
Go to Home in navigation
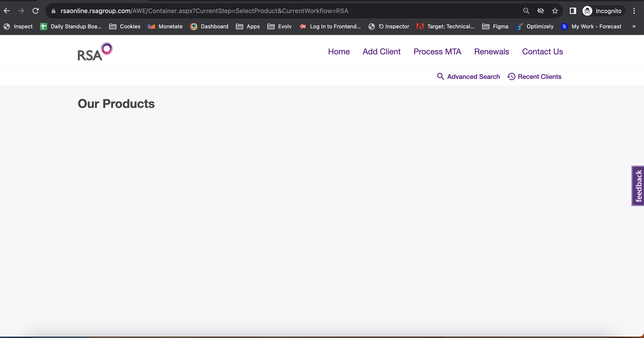coord(339,51)
